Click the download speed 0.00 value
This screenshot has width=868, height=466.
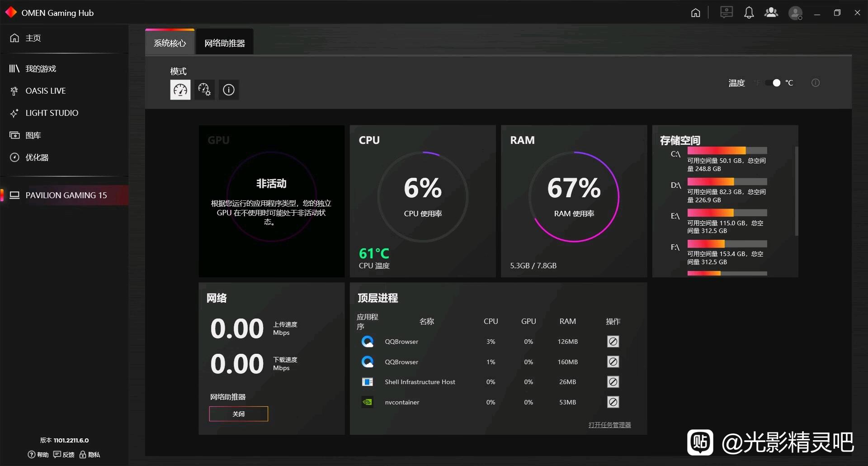237,364
